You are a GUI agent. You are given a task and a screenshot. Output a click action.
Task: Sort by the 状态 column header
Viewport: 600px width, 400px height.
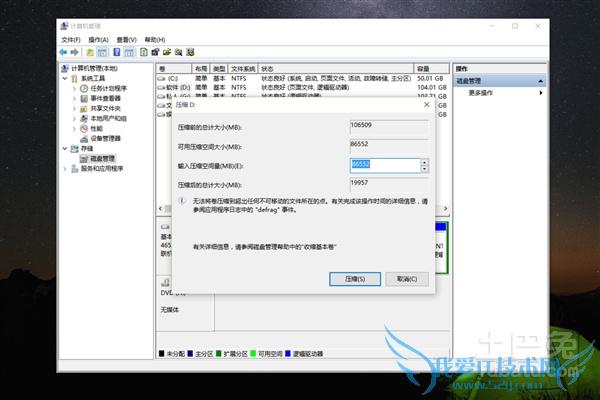[x=336, y=69]
